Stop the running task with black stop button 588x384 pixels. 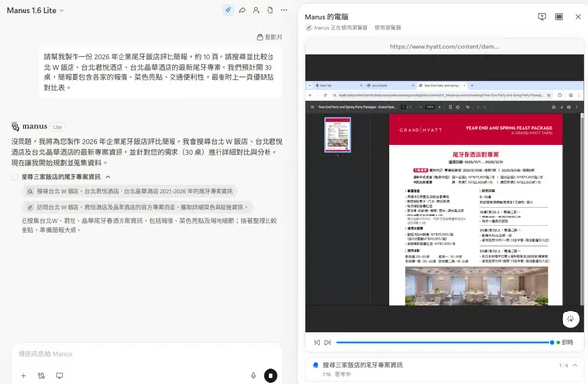coord(270,376)
